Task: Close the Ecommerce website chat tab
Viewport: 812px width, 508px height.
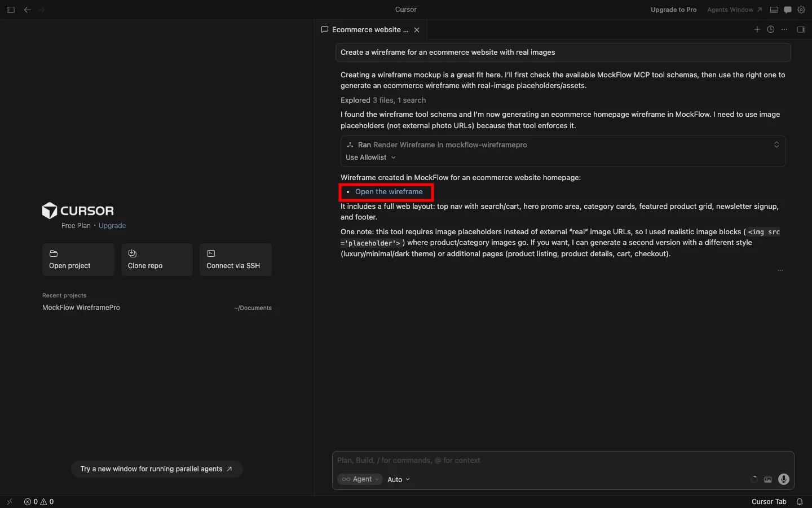Action: (x=417, y=30)
